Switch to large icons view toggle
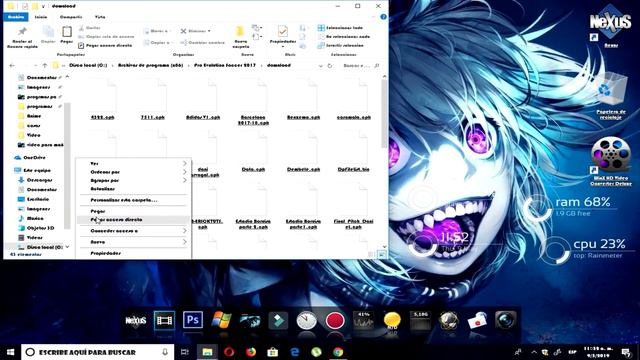 click(x=382, y=254)
